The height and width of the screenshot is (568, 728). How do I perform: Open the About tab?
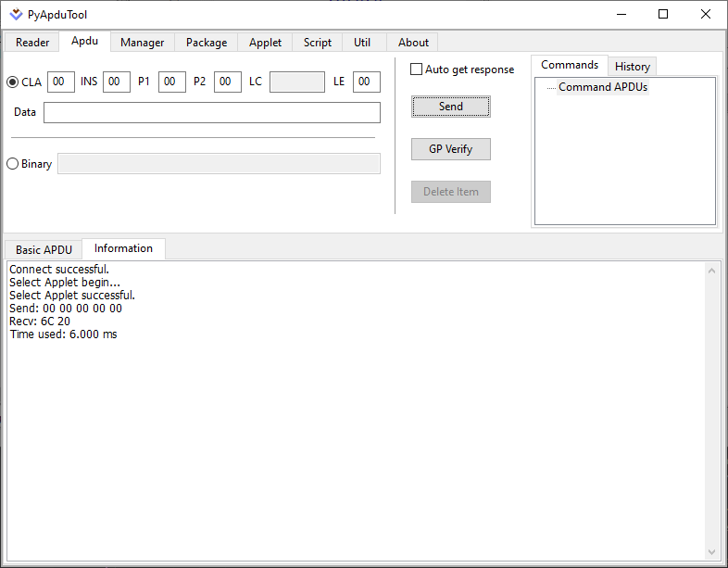(413, 43)
